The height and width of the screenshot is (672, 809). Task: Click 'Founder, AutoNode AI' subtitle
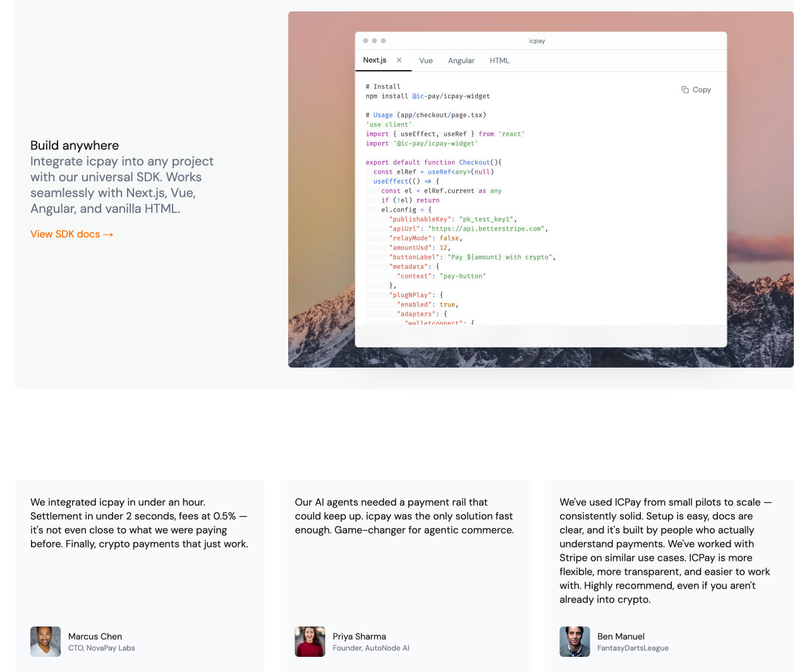[371, 648]
